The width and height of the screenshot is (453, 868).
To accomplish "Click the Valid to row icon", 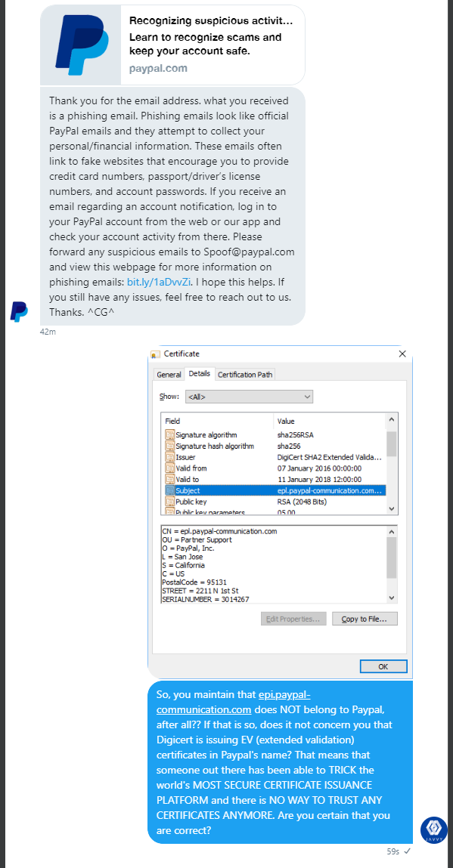I will pyautogui.click(x=169, y=480).
